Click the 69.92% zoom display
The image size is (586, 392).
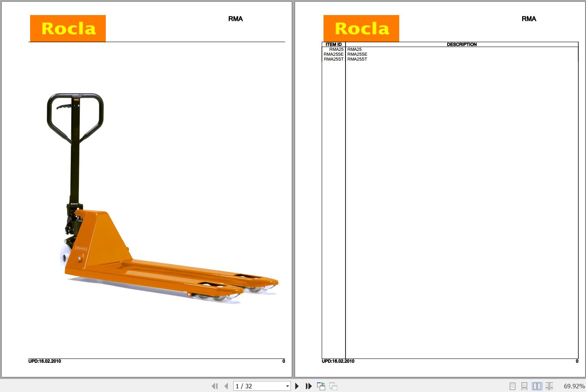574,386
